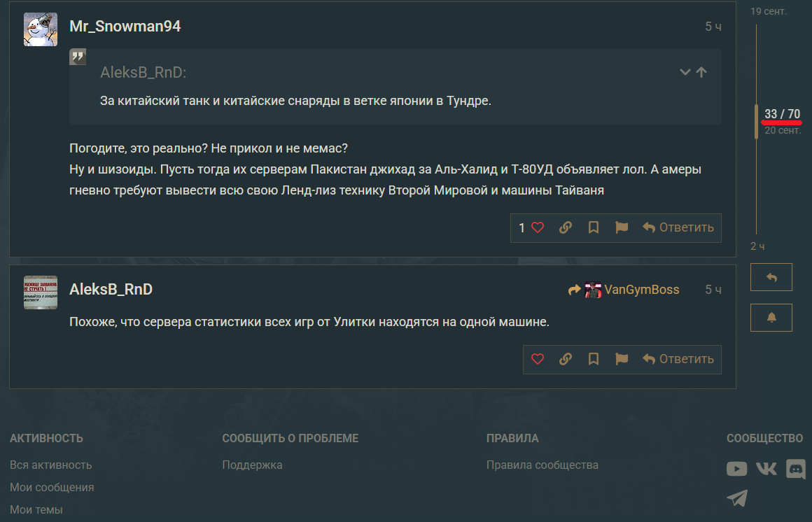Viewport: 812px width, 522px height.
Task: Bookmark AleksB_RnD's post
Action: [x=594, y=359]
